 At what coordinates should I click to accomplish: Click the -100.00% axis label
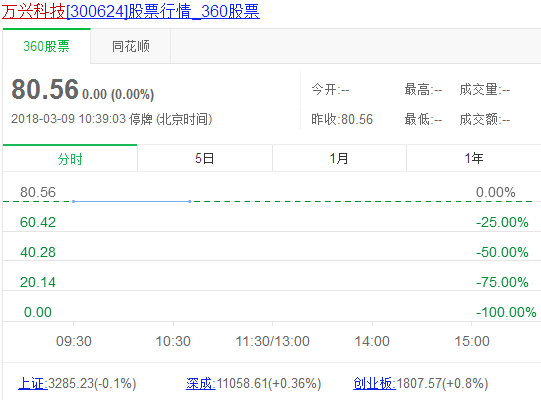click(x=506, y=312)
